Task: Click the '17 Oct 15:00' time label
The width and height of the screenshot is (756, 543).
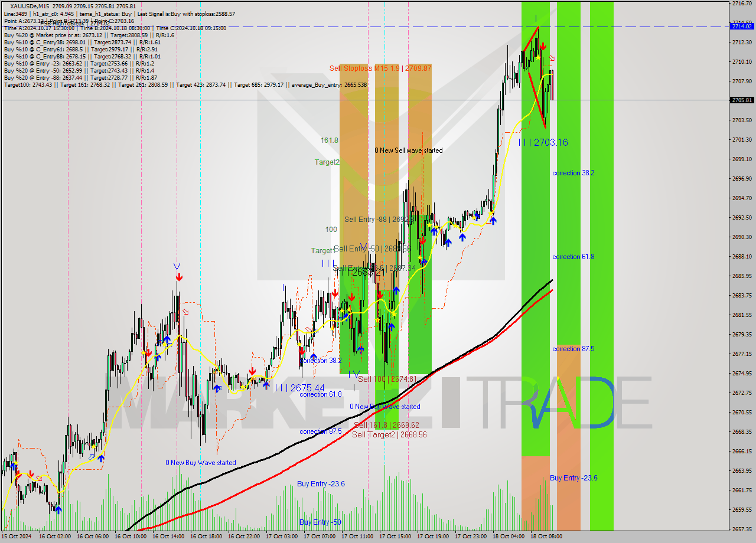Action: click(x=395, y=537)
